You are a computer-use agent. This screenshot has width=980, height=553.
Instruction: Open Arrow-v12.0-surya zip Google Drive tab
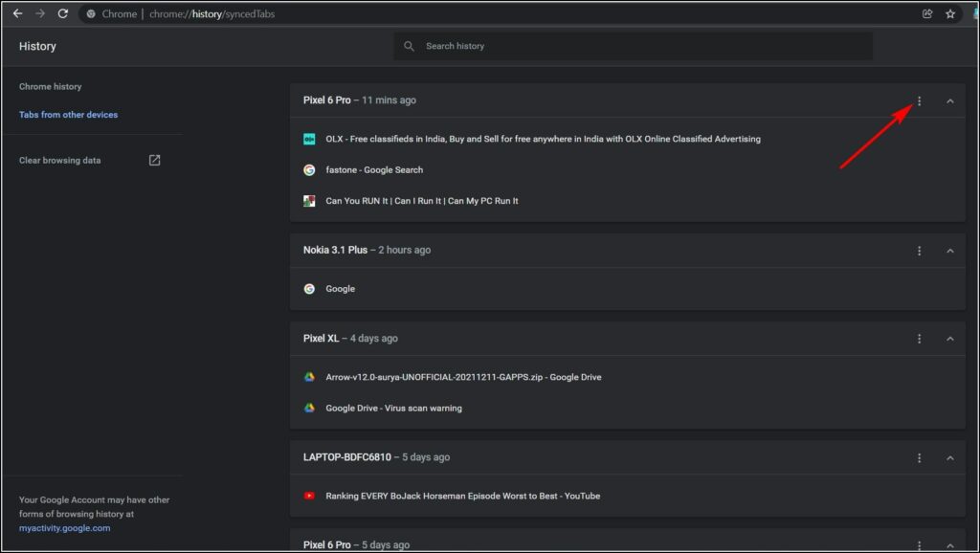click(x=463, y=377)
